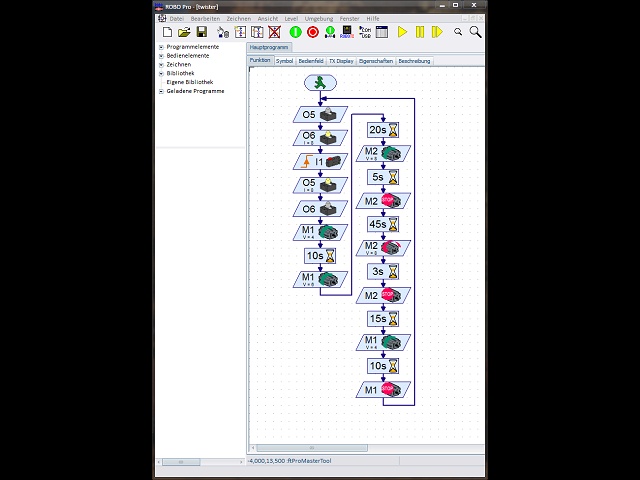Open the Umgebung menu
Screen dimensions: 640x480
[319, 19]
